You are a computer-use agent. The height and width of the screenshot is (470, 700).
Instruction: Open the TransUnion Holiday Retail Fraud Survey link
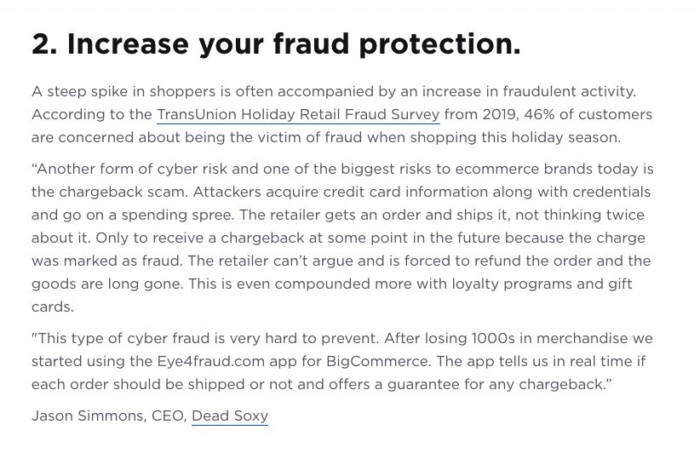click(298, 114)
